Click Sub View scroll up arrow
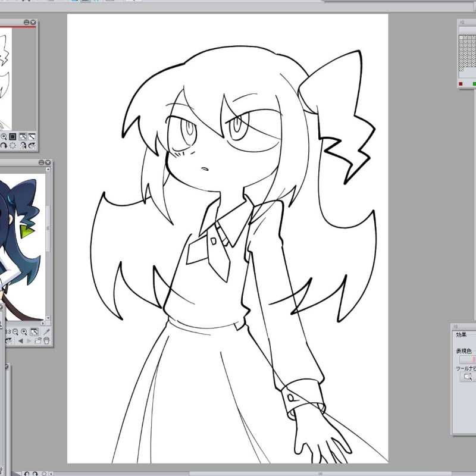This screenshot has height=476, width=476. tap(48, 169)
